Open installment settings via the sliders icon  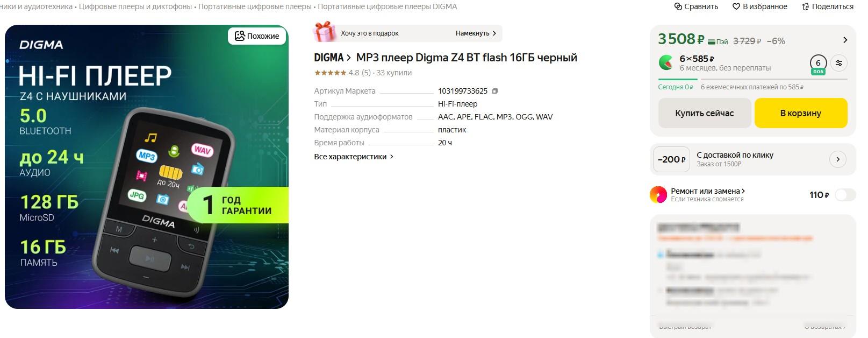coord(839,63)
